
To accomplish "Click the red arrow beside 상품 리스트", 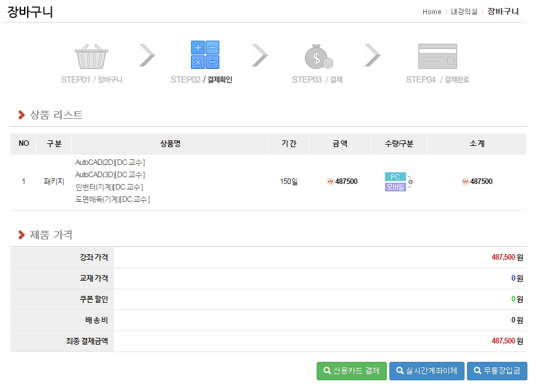I will click(22, 115).
